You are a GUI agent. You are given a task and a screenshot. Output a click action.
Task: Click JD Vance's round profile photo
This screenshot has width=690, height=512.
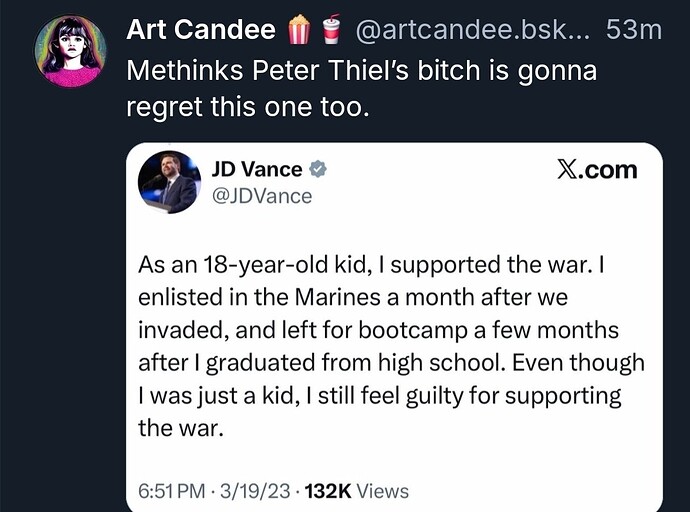coord(169,182)
